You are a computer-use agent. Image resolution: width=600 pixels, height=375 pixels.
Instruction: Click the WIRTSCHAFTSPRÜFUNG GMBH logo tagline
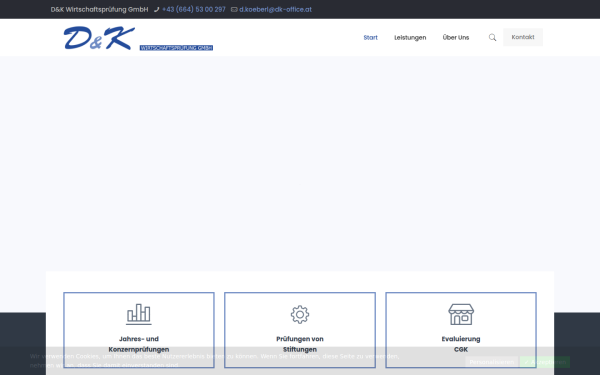tap(176, 48)
